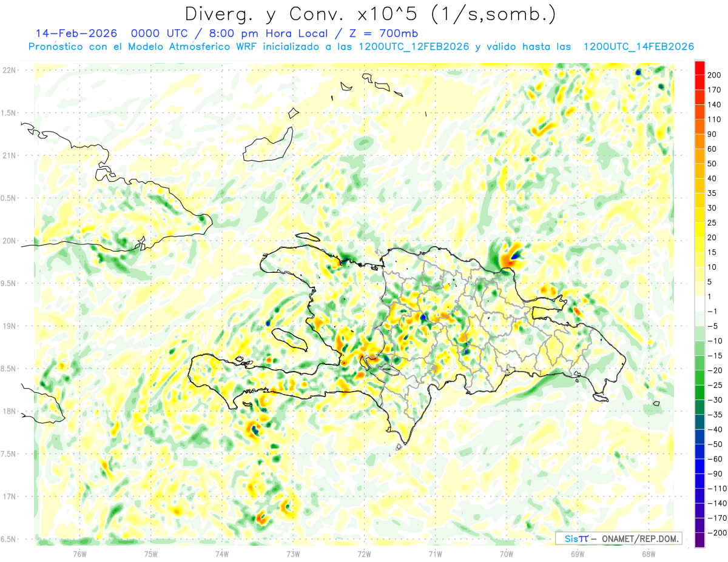Click the colorbar value 40

coord(713,178)
